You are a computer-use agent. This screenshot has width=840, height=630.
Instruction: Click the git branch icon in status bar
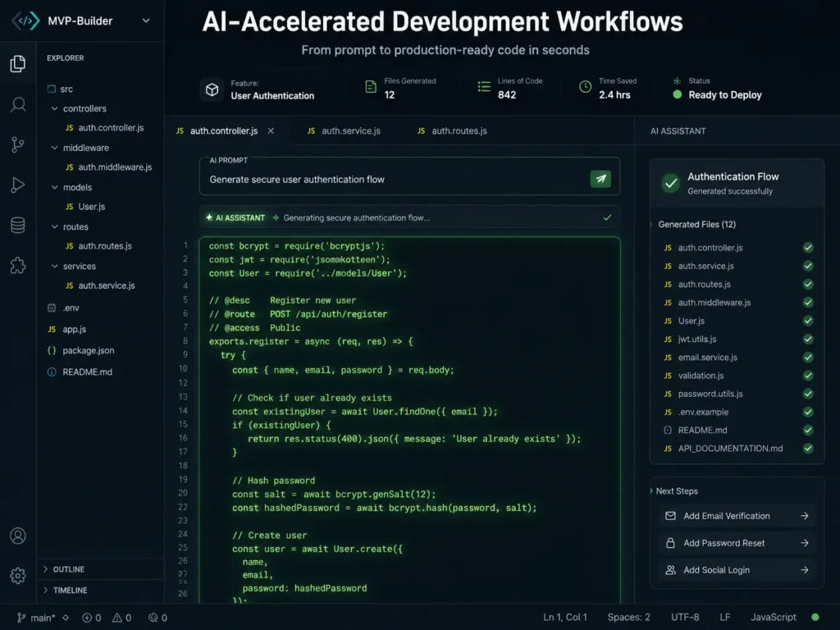[21, 618]
